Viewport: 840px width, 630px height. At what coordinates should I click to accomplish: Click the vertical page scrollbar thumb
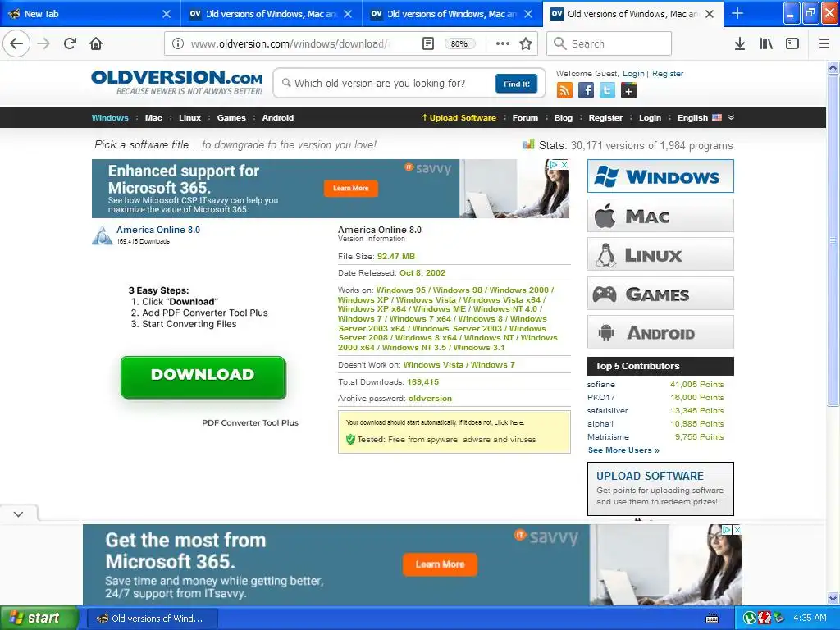[833, 240]
